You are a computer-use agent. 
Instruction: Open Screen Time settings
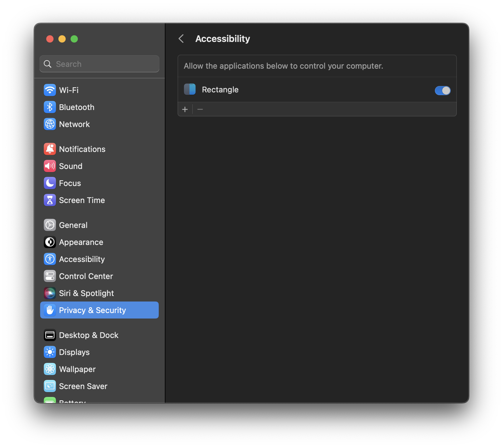(82, 200)
